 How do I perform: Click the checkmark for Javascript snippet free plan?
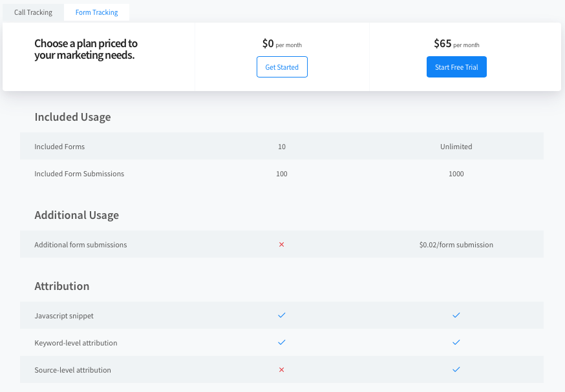click(282, 315)
